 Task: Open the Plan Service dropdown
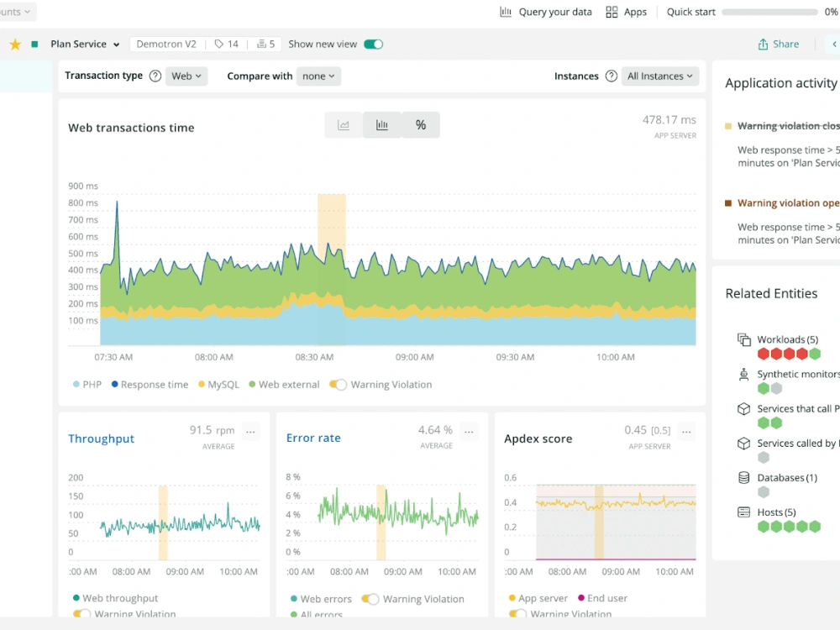coord(85,44)
